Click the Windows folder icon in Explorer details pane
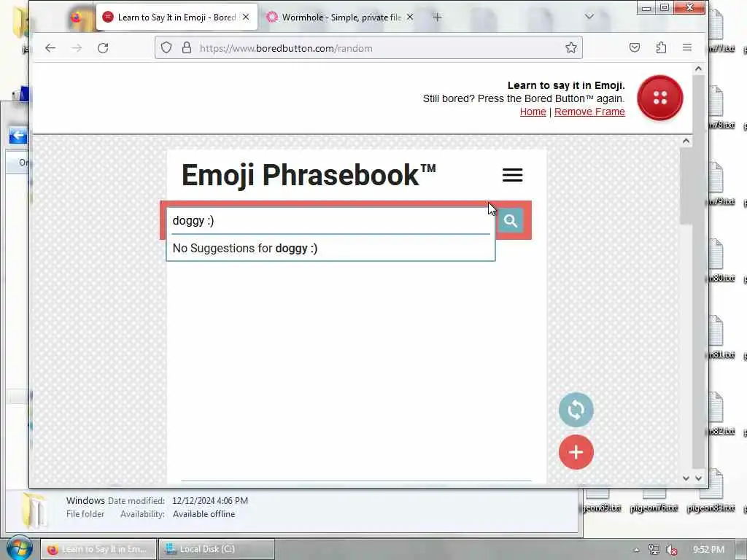The height and width of the screenshot is (560, 747). coord(34,510)
